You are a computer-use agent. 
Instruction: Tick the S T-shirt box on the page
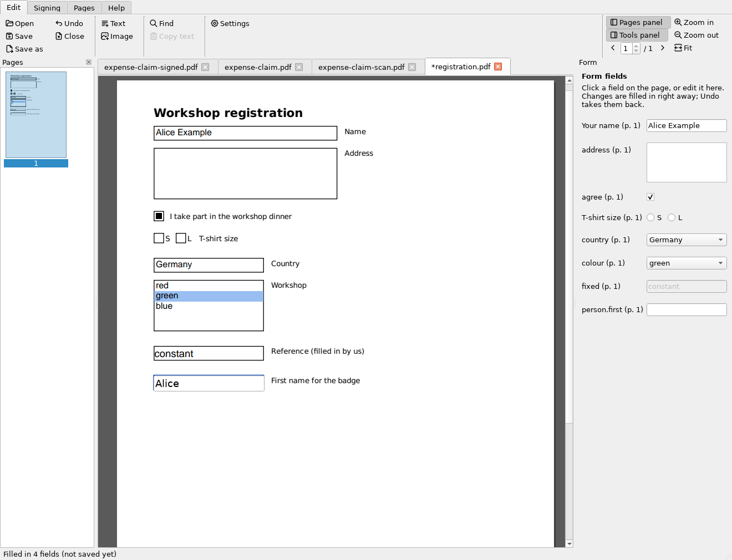[x=159, y=238]
